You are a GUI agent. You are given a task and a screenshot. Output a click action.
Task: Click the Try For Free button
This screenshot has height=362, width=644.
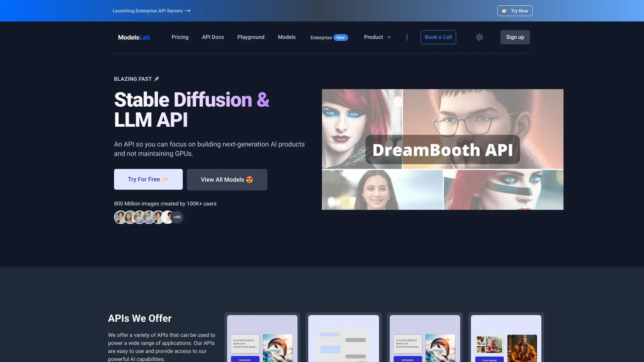click(148, 179)
